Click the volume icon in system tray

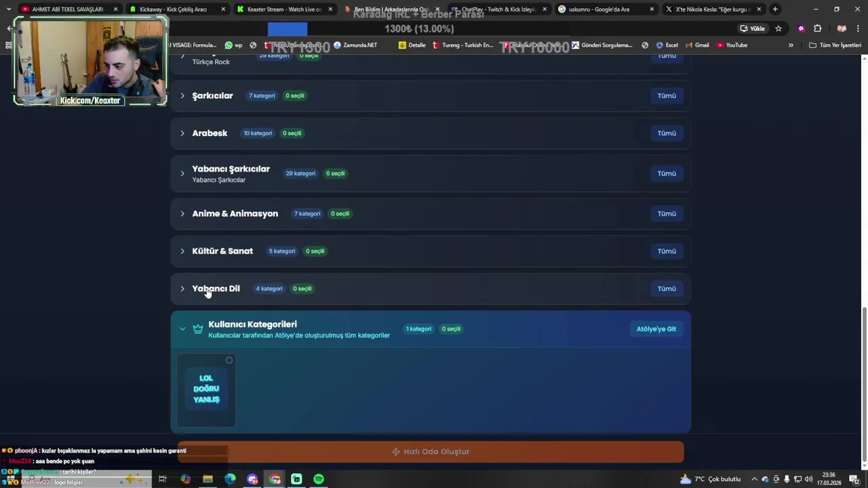tap(808, 479)
